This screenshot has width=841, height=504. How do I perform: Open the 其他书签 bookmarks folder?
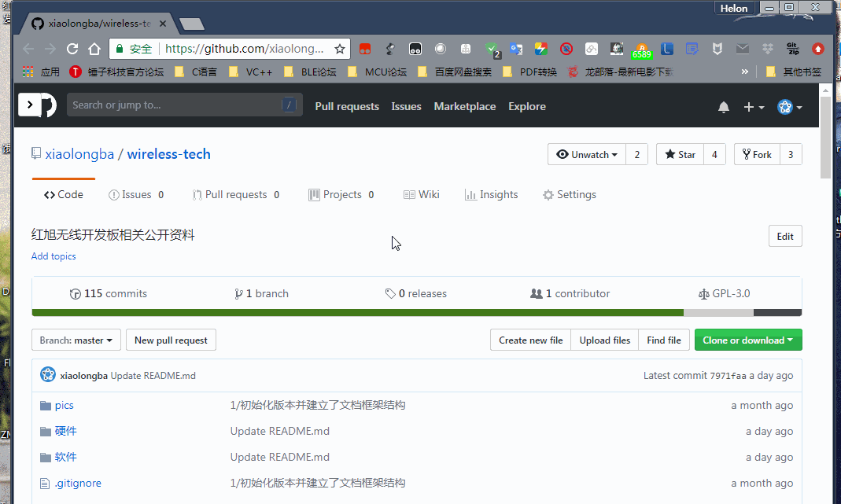[794, 72]
